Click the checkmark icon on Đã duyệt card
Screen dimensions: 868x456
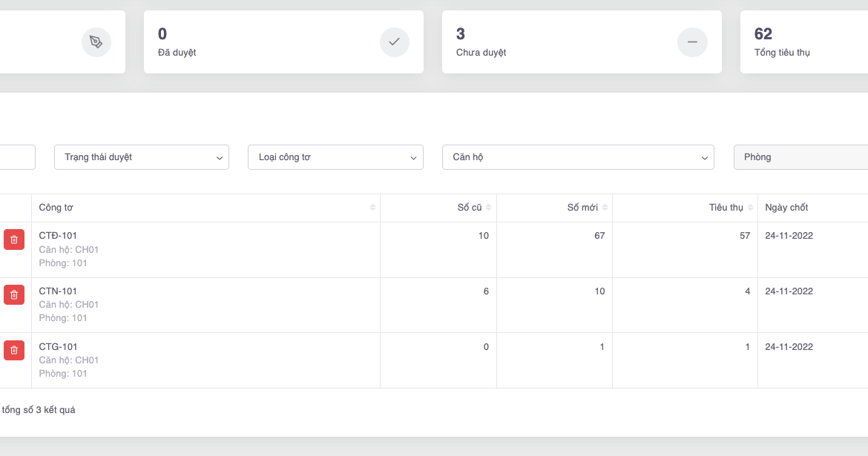click(394, 42)
